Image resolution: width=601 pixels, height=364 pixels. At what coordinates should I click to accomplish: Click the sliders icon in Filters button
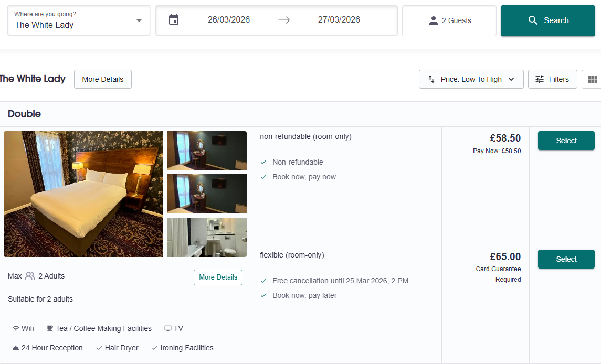point(539,79)
